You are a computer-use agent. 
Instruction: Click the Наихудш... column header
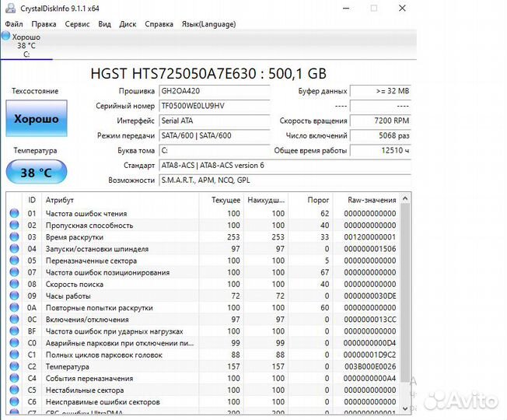click(266, 200)
